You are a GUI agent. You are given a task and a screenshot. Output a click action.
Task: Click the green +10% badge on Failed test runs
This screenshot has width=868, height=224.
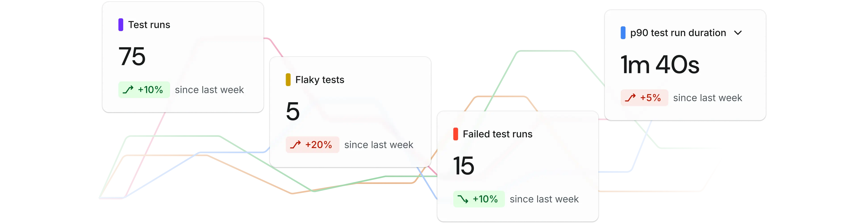coord(479,199)
